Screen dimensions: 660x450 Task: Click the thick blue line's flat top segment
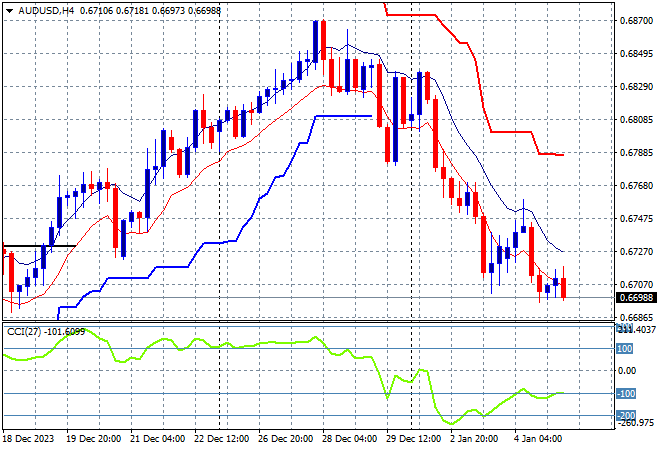(343, 116)
